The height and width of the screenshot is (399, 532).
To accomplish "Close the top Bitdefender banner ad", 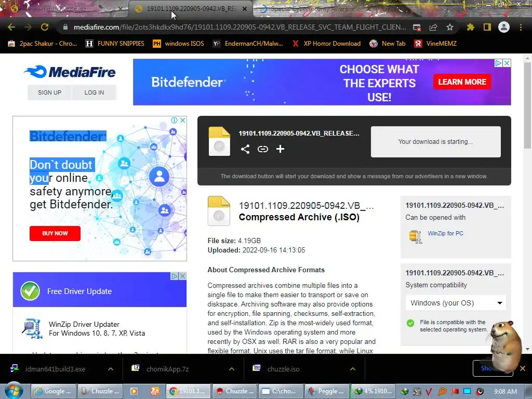I will [x=507, y=63].
